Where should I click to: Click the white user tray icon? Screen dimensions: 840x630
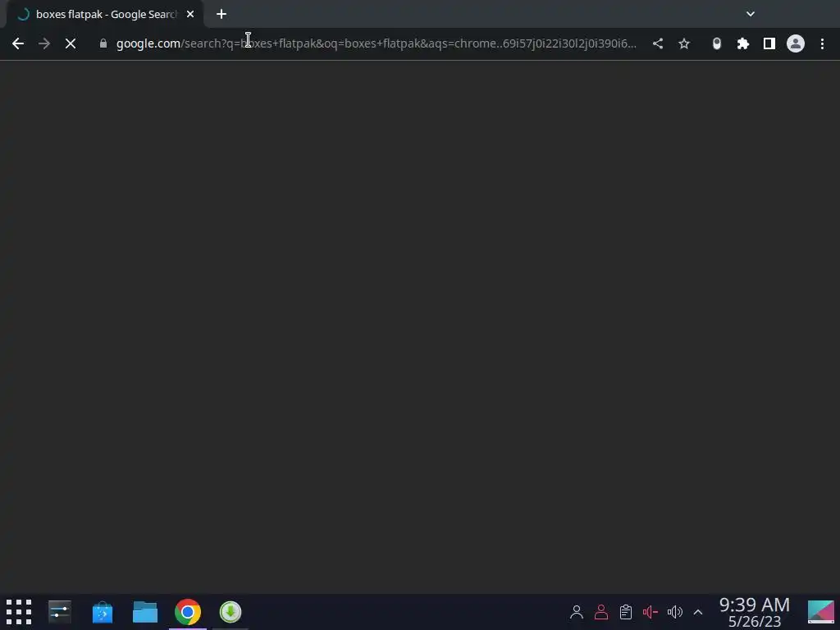[577, 612]
